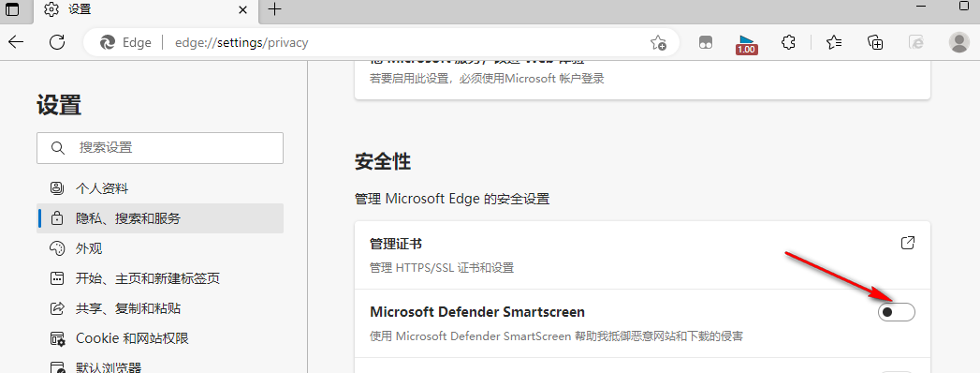Open the extension with 1.00 badge
The width and height of the screenshot is (980, 373).
746,43
